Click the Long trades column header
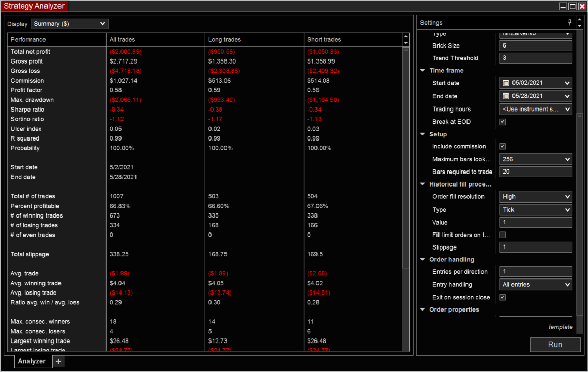The width and height of the screenshot is (588, 372). click(x=254, y=39)
